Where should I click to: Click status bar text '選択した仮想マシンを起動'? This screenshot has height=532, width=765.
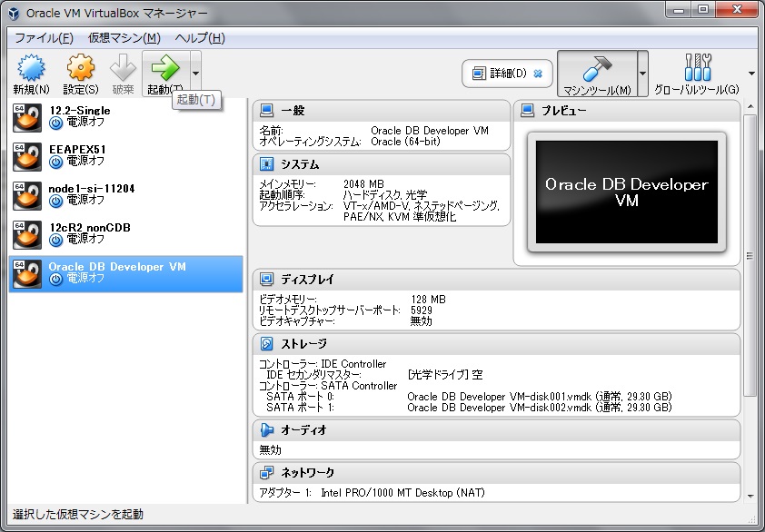78,515
